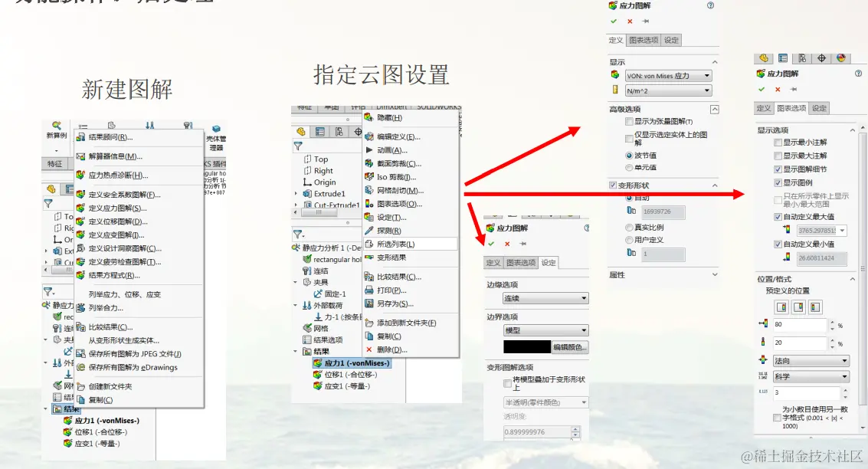Increase decimal places stepper showing 3
Image resolution: width=868 pixels, height=469 pixels.
pyautogui.click(x=845, y=390)
